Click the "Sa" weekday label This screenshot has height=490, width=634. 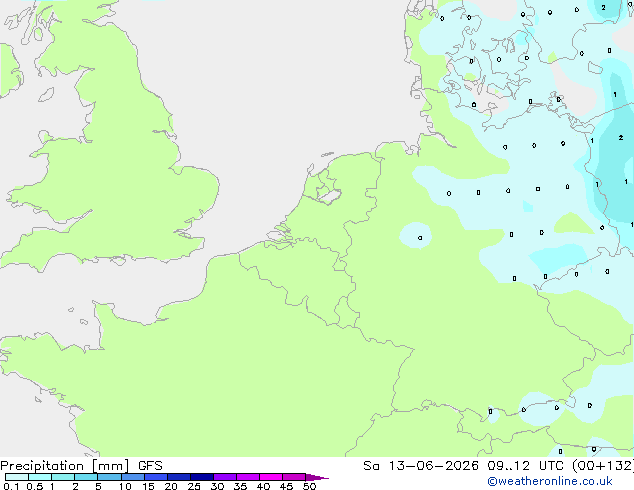(371, 466)
